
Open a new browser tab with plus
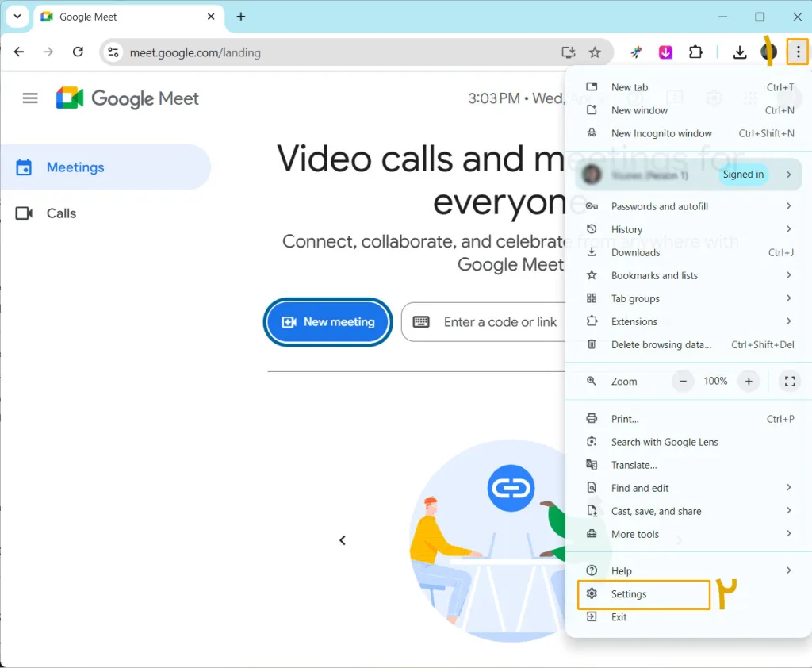click(x=241, y=17)
